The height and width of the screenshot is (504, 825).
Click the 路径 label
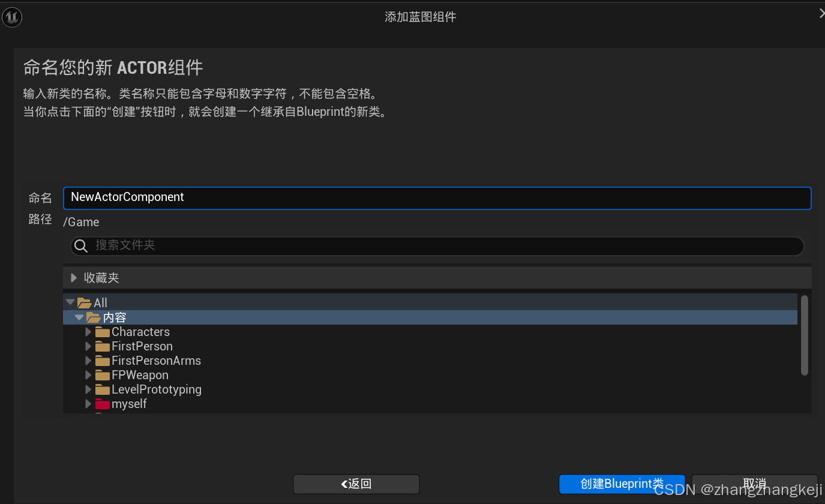pos(40,220)
